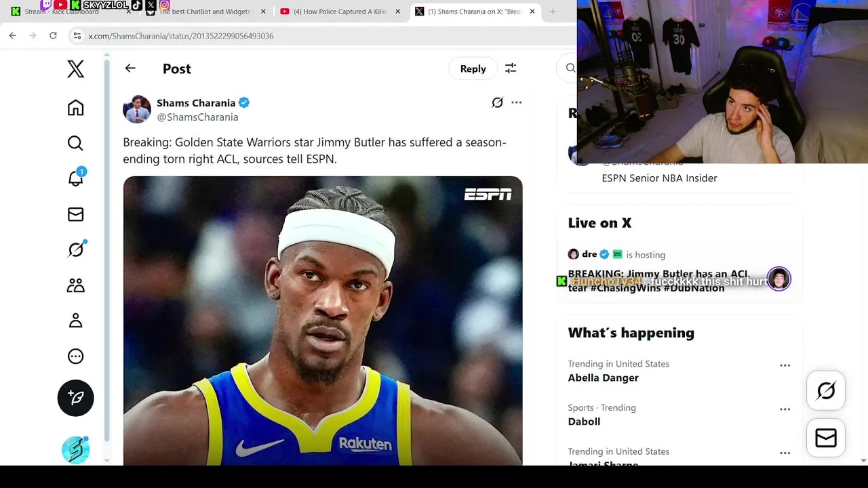Open floating Messages button
Image resolution: width=868 pixels, height=488 pixels.
click(826, 439)
